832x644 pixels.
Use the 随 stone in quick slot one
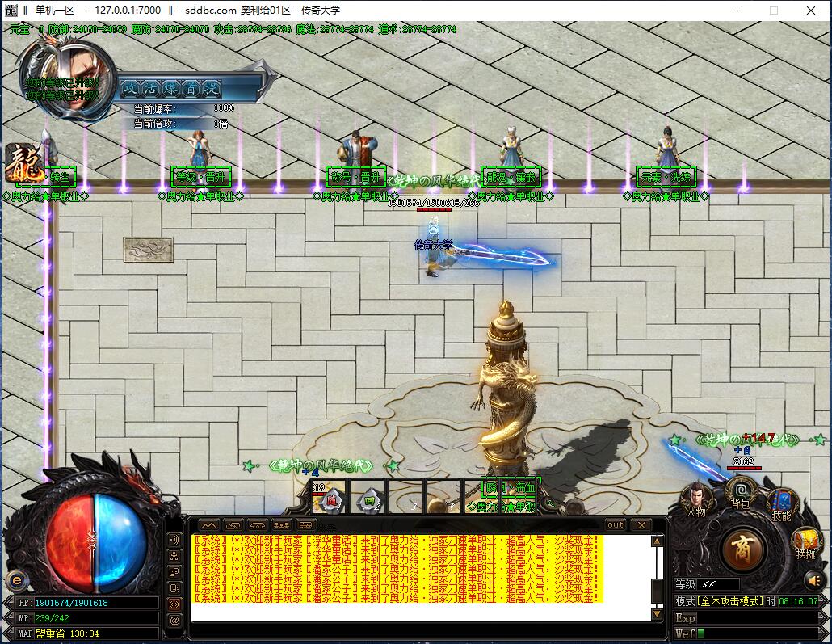pyautogui.click(x=331, y=499)
